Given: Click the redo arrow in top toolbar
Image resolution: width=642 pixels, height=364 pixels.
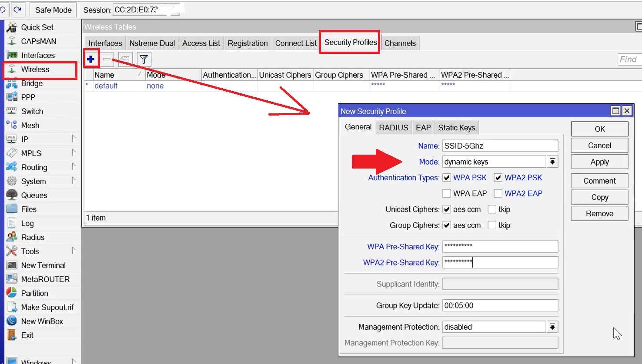Looking at the screenshot, I should click(17, 10).
